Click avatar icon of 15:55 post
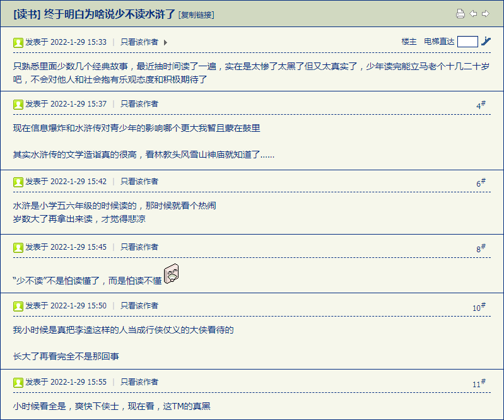 coord(18,382)
